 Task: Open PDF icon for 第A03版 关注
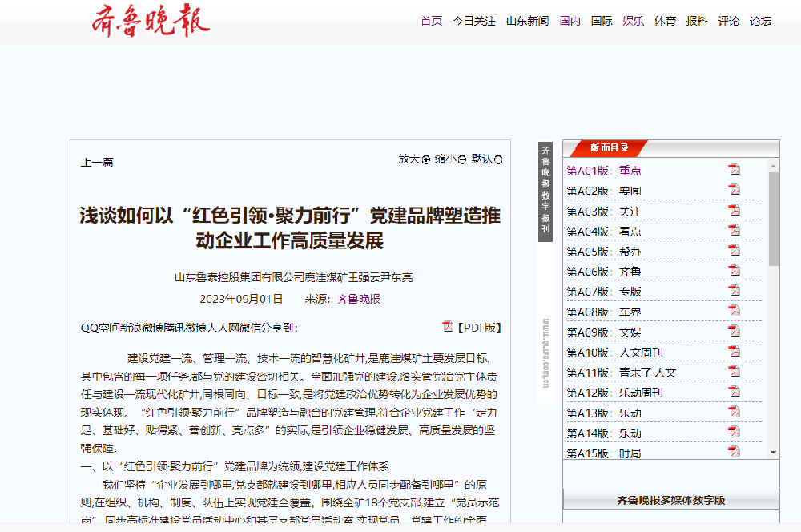coord(734,210)
